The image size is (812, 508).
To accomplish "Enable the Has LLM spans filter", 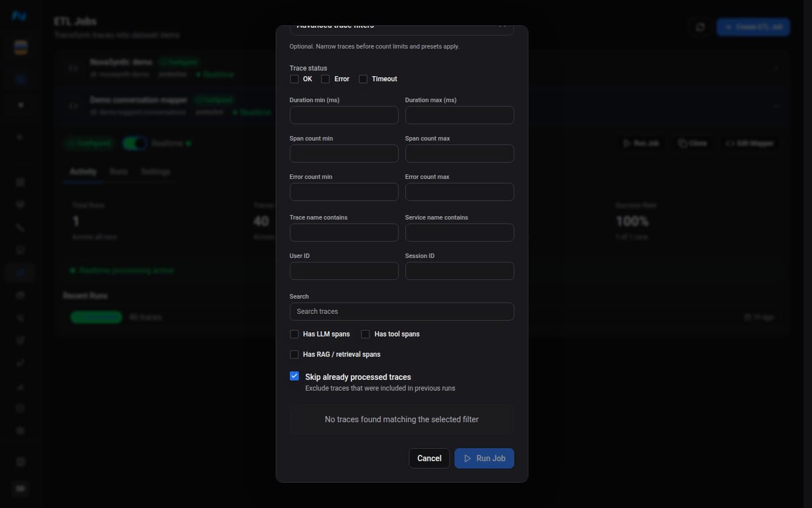I will tap(294, 334).
